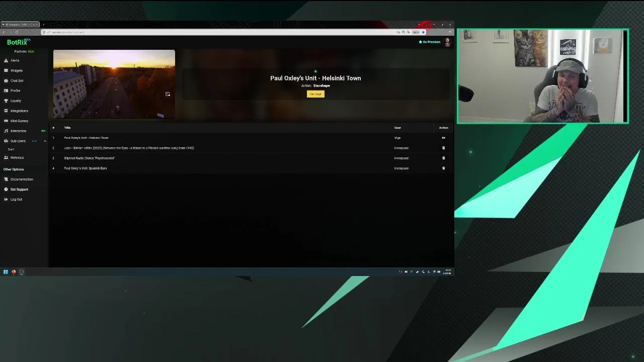
Task: Open the Alerts section via its warning icon
Action: (6, 60)
